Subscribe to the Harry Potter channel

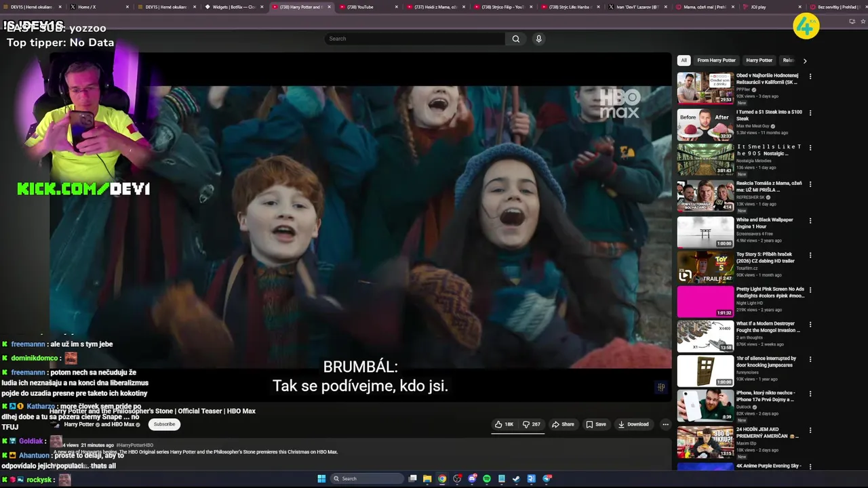164,424
